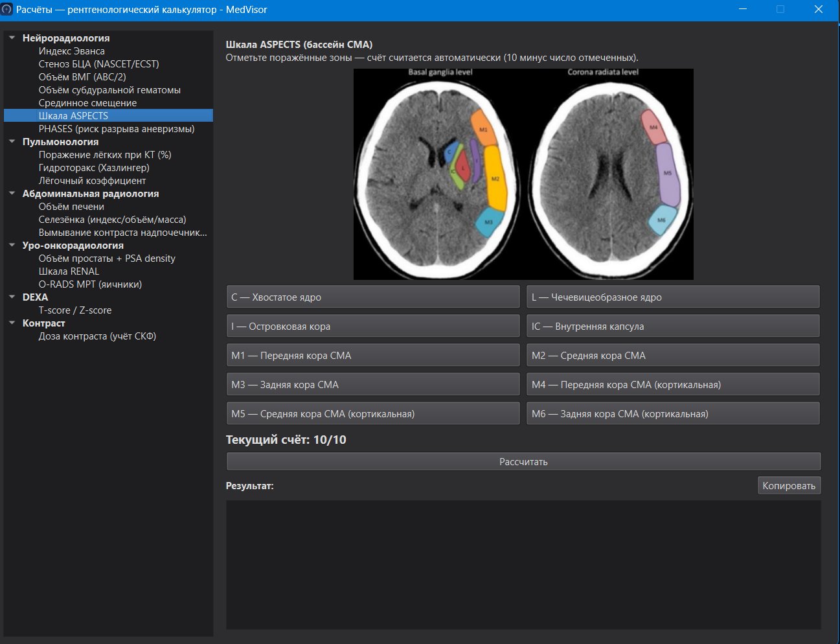Open PHASES (риск разрыва аневризмы)
The image size is (840, 644).
click(117, 129)
